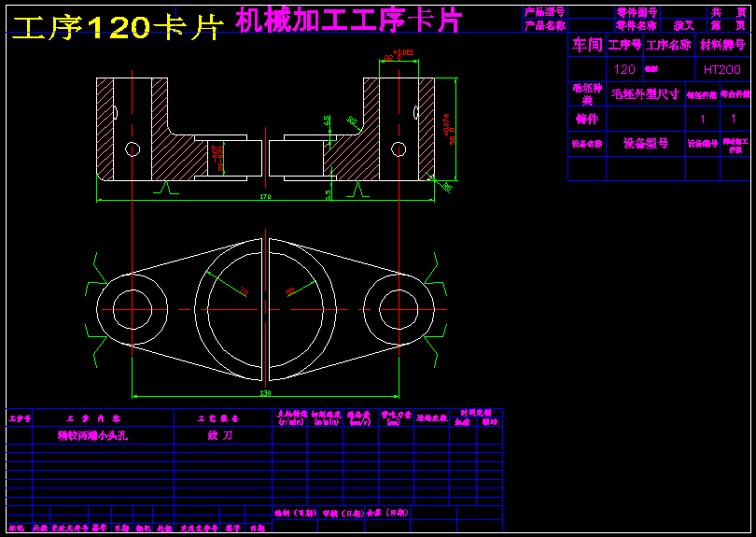Select the left small-end hole circle in plan view

click(133, 309)
